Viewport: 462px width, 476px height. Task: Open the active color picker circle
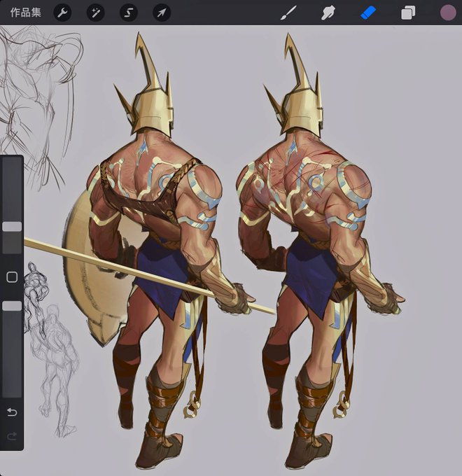[448, 13]
